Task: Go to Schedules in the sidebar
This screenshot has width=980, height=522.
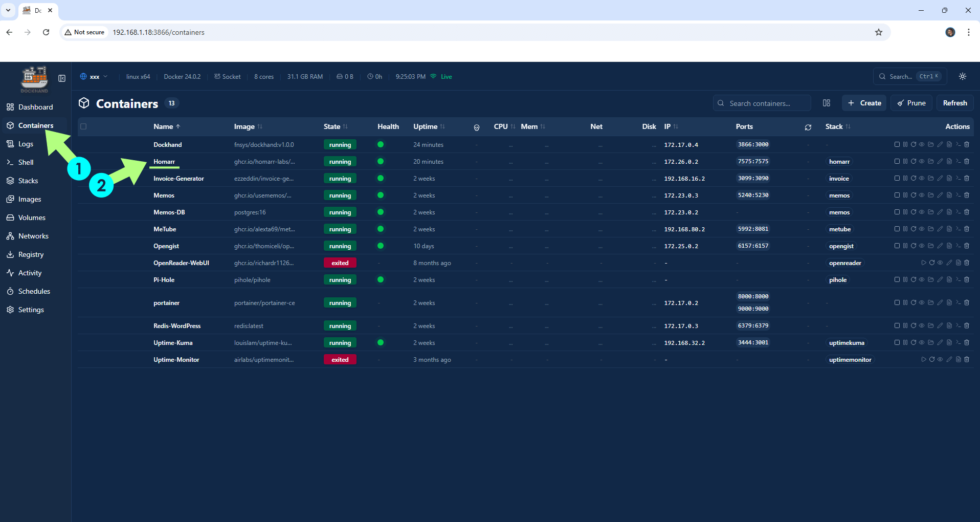Action: pyautogui.click(x=34, y=291)
